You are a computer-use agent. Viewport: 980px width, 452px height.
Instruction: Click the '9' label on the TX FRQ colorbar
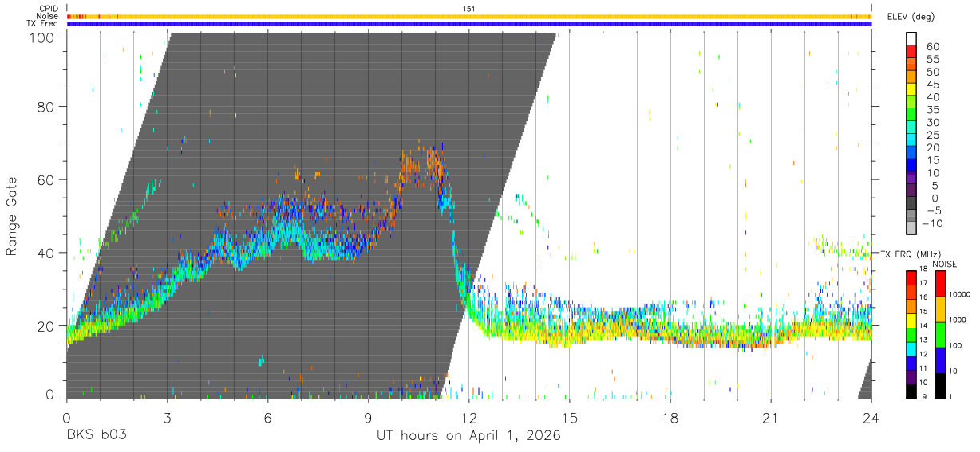point(923,397)
